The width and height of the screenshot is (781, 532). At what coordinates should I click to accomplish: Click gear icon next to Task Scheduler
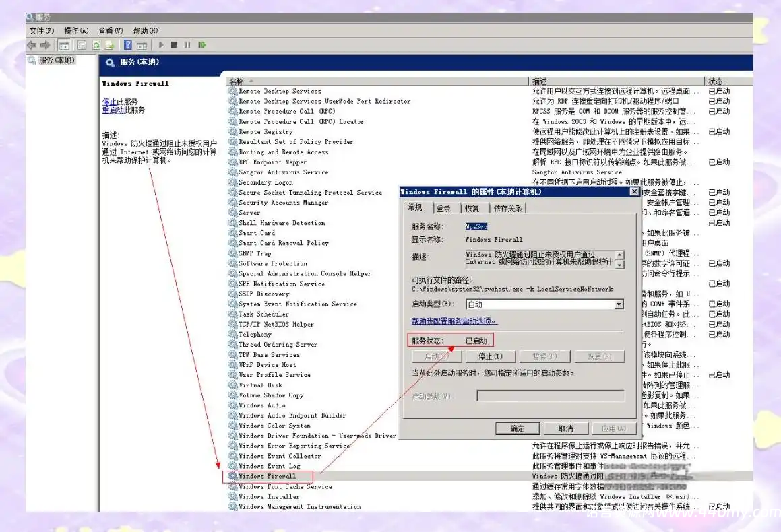pos(232,314)
